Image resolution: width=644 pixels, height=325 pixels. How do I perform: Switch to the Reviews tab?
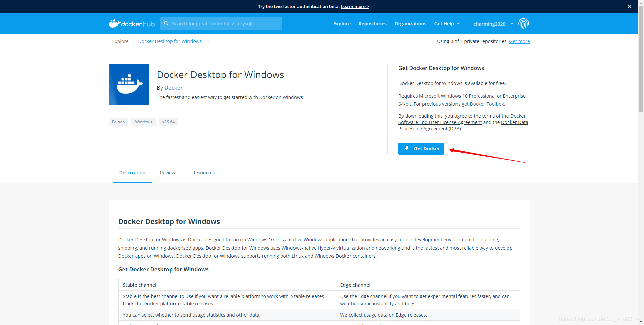coord(169,173)
